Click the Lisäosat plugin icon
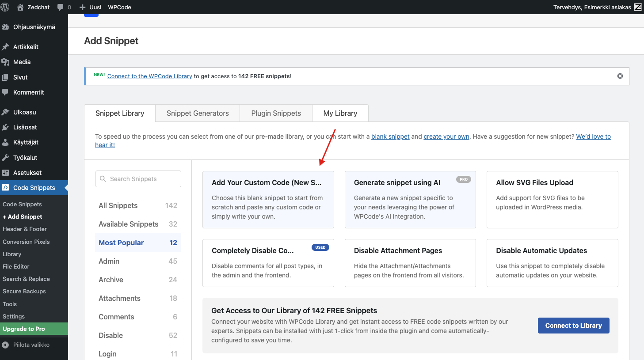Image resolution: width=644 pixels, height=360 pixels. coord(5,127)
